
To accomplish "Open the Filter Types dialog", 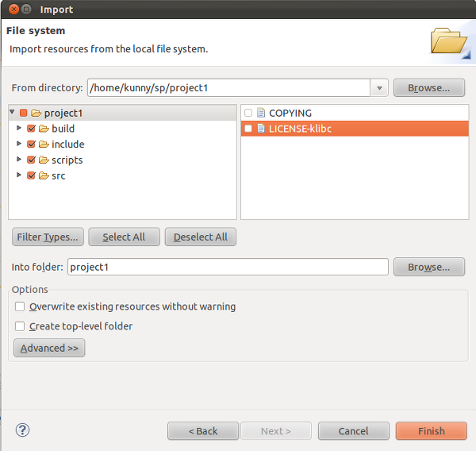I will click(x=48, y=237).
